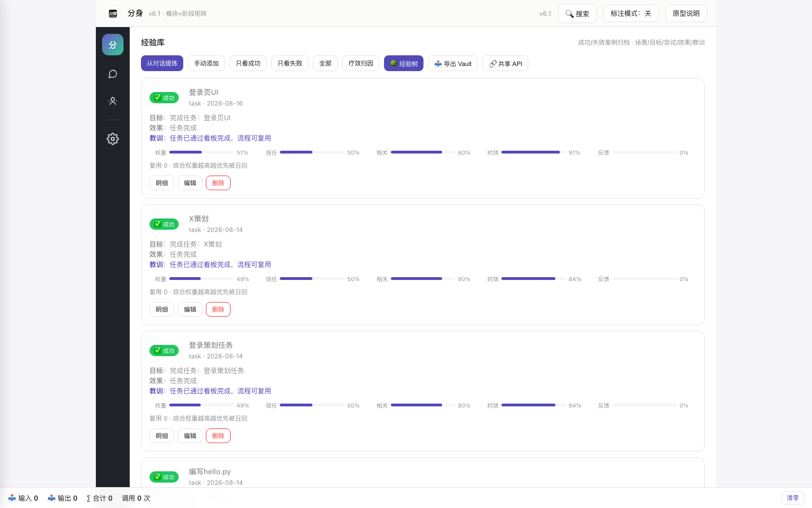Show 全部 experiences
Screen dimensions: 812x508
click(325, 63)
